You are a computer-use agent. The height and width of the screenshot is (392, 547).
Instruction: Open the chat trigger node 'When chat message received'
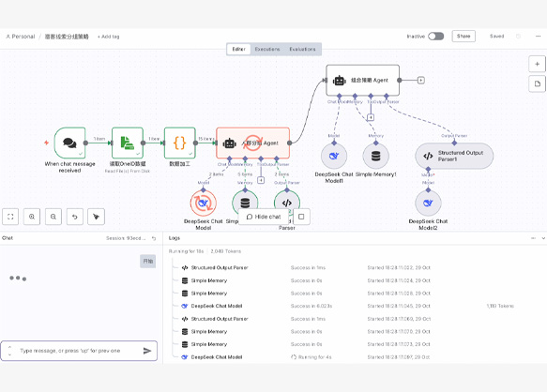69,143
